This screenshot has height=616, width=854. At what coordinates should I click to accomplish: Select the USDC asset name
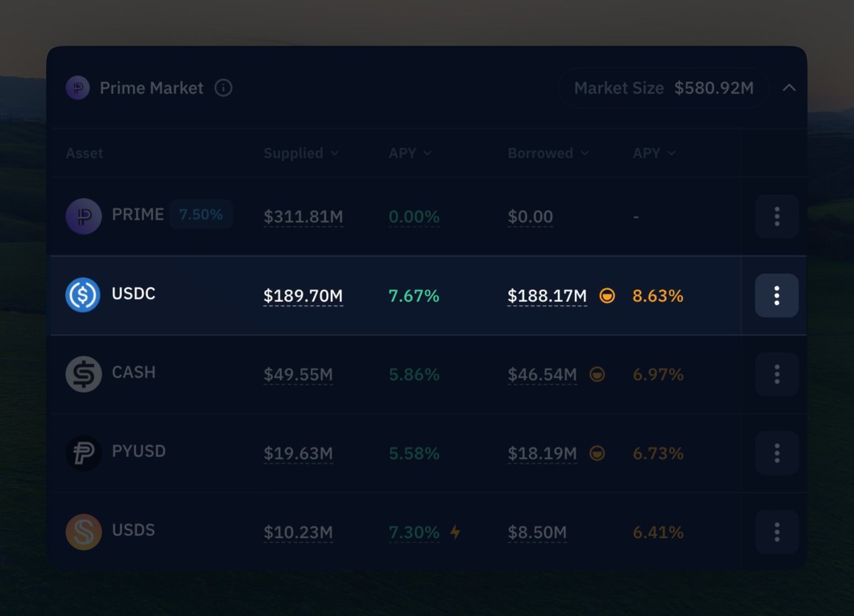[x=134, y=293]
